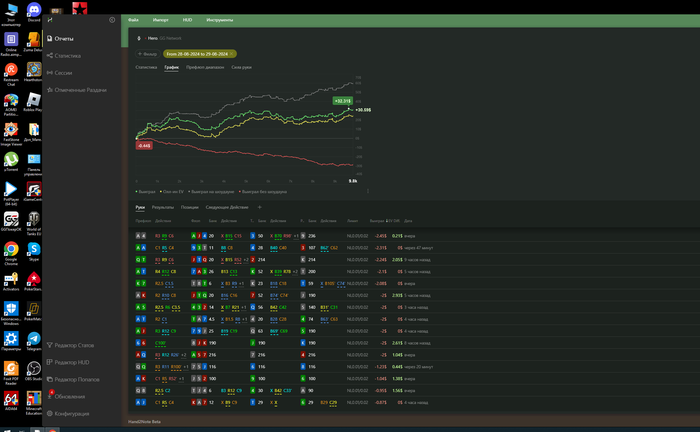Open Обновления with notification badge
The image size is (700, 432).
coord(66,396)
